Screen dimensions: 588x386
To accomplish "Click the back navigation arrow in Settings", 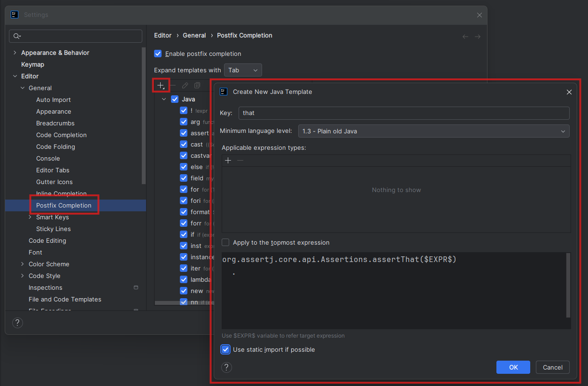I will click(465, 37).
